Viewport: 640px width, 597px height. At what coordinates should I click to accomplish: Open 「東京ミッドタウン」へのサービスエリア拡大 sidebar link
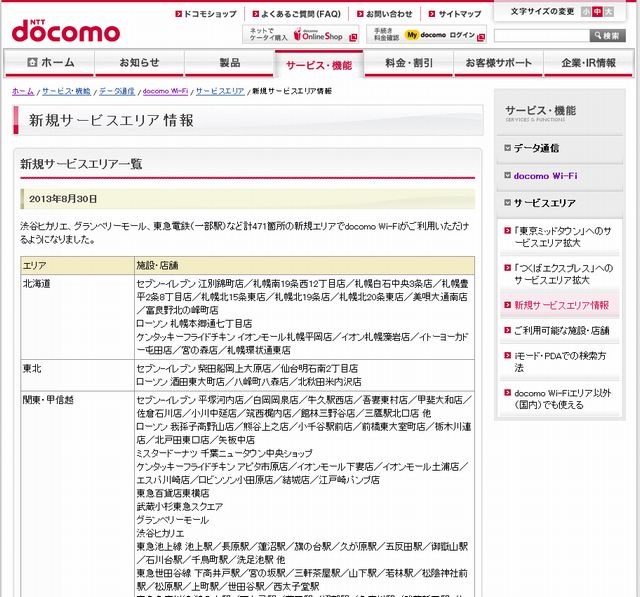pyautogui.click(x=562, y=237)
